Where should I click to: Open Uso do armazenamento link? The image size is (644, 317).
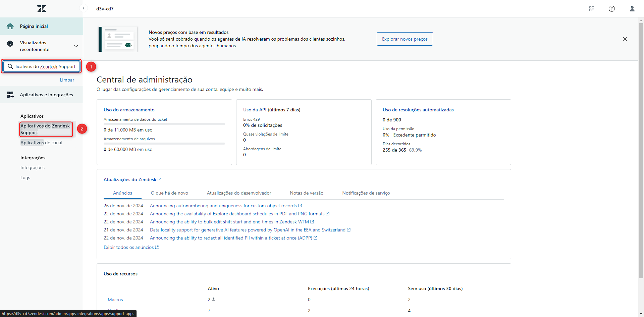129,110
